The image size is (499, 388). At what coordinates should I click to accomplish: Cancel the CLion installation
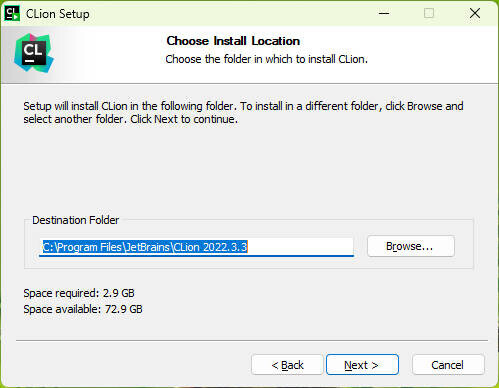(x=448, y=365)
